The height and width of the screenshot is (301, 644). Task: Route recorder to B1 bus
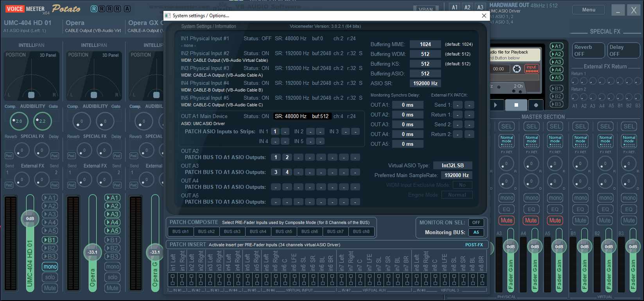click(x=556, y=88)
